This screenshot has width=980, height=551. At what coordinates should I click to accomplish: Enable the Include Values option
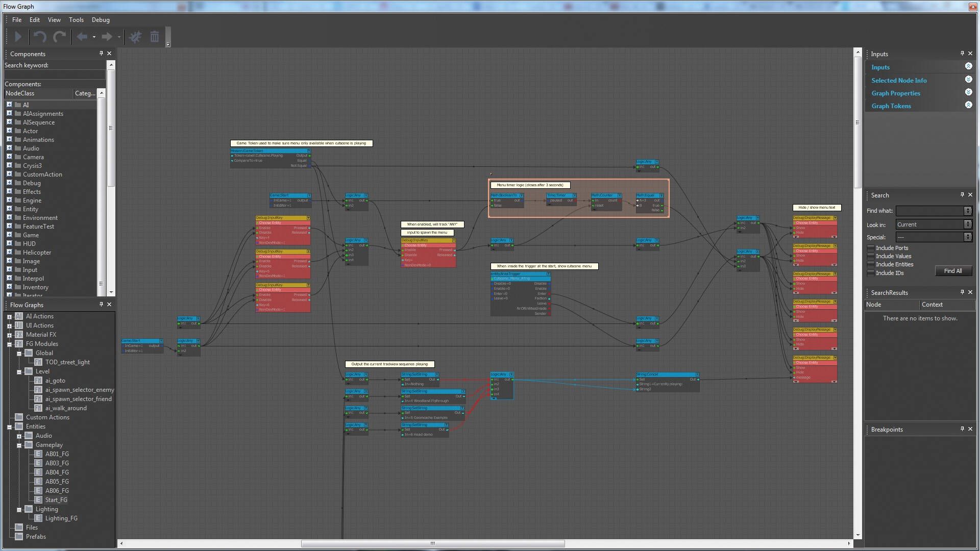pyautogui.click(x=871, y=256)
